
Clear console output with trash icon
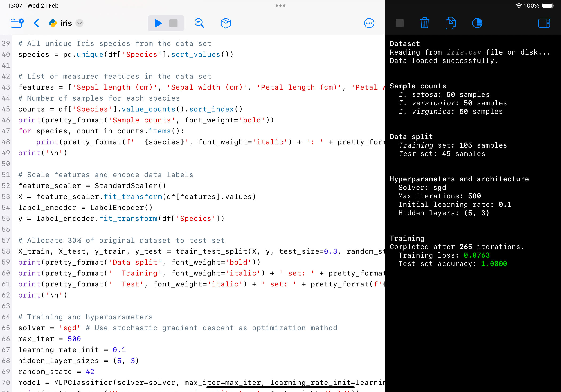(425, 23)
